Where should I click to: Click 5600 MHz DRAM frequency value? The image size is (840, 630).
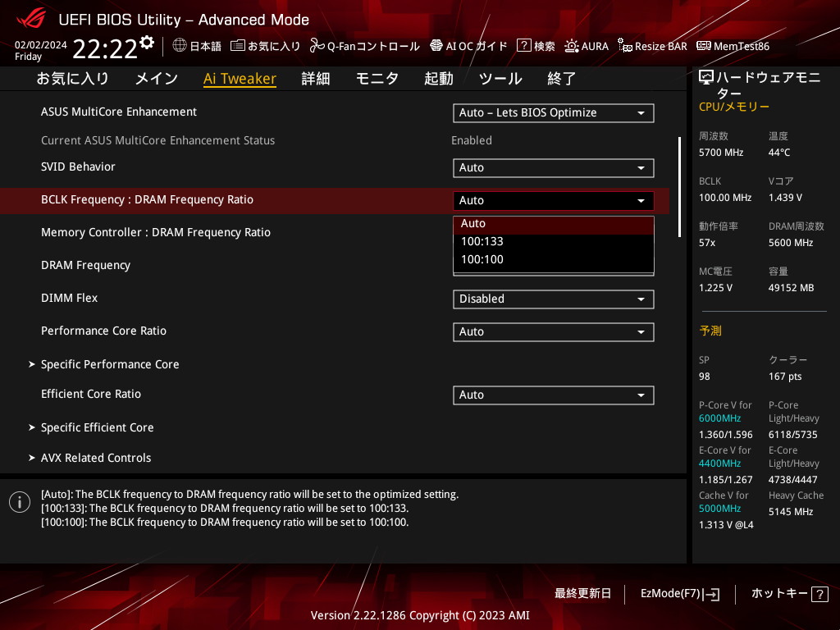(791, 243)
